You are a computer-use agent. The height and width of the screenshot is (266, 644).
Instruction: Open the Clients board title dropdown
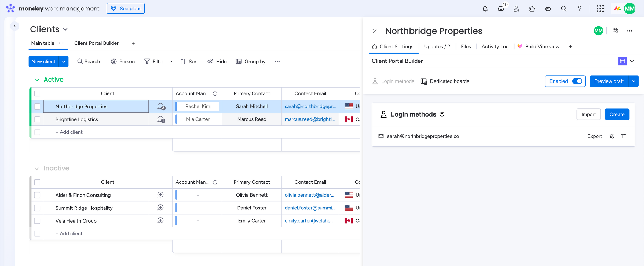pyautogui.click(x=65, y=29)
